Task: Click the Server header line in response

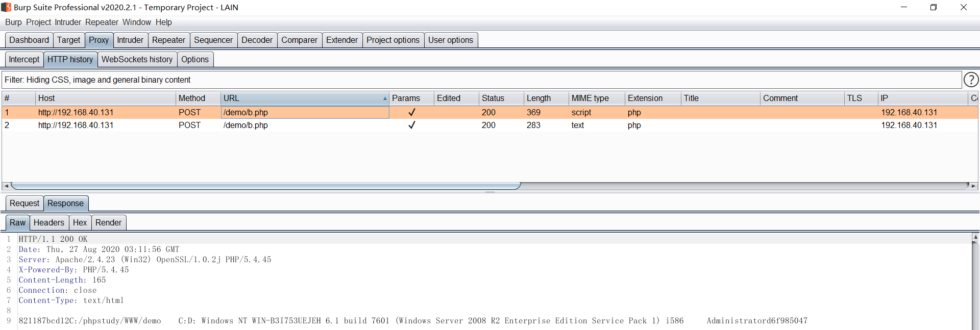Action: pyautogui.click(x=145, y=260)
